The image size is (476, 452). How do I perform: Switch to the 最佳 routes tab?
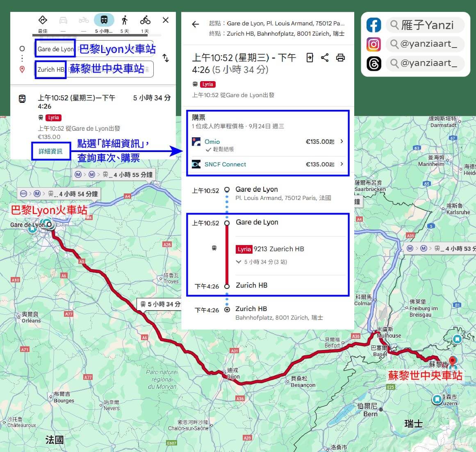pos(43,19)
